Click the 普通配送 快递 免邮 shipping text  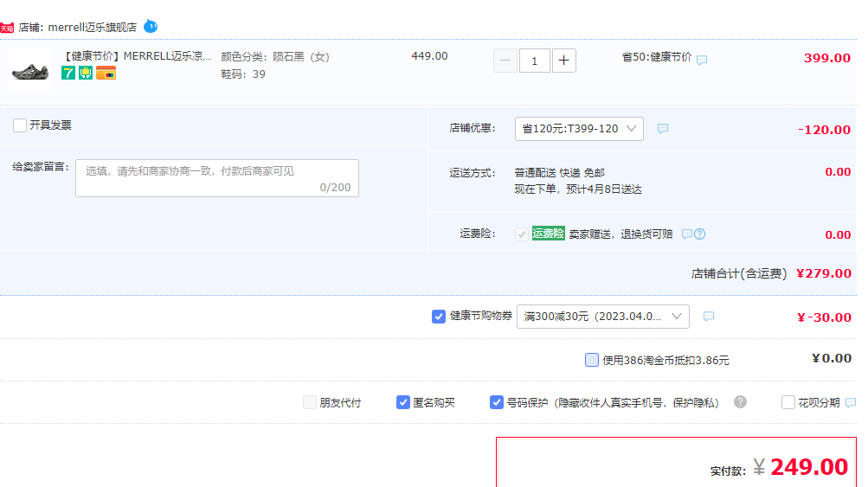click(560, 173)
